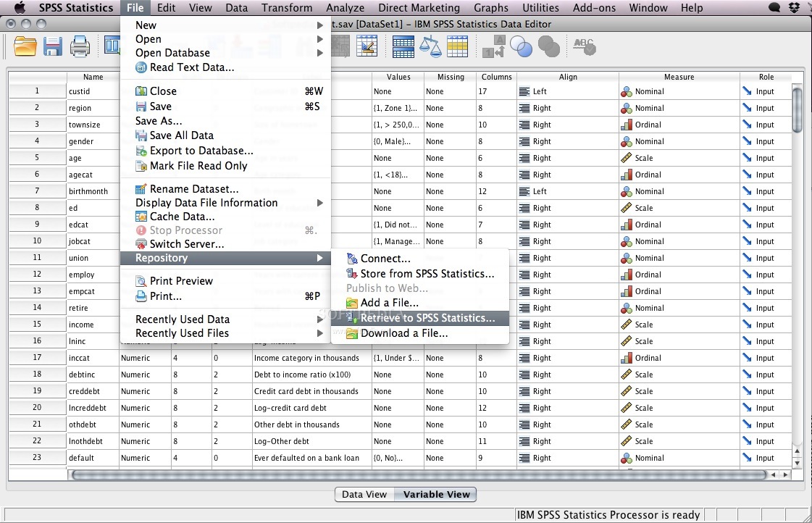Select Switch Server... entry
Image resolution: width=812 pixels, height=523 pixels.
click(x=225, y=244)
